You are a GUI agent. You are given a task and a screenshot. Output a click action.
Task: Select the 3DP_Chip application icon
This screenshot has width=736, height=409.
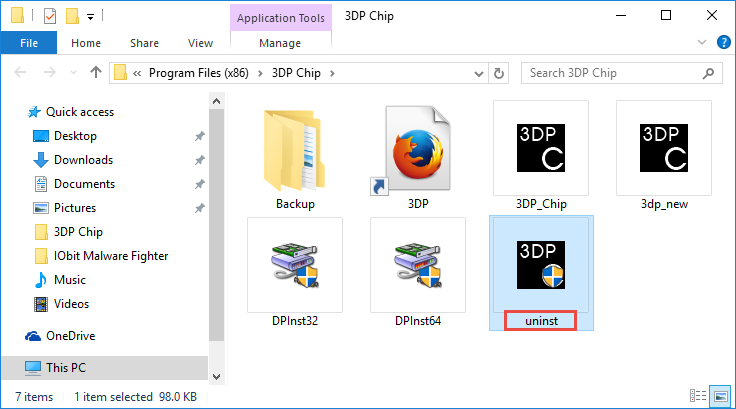[x=541, y=148]
